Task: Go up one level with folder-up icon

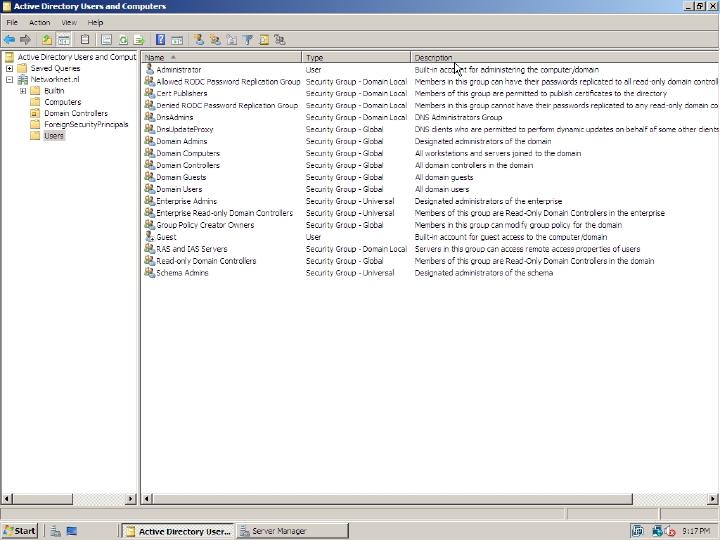Action: click(x=47, y=40)
